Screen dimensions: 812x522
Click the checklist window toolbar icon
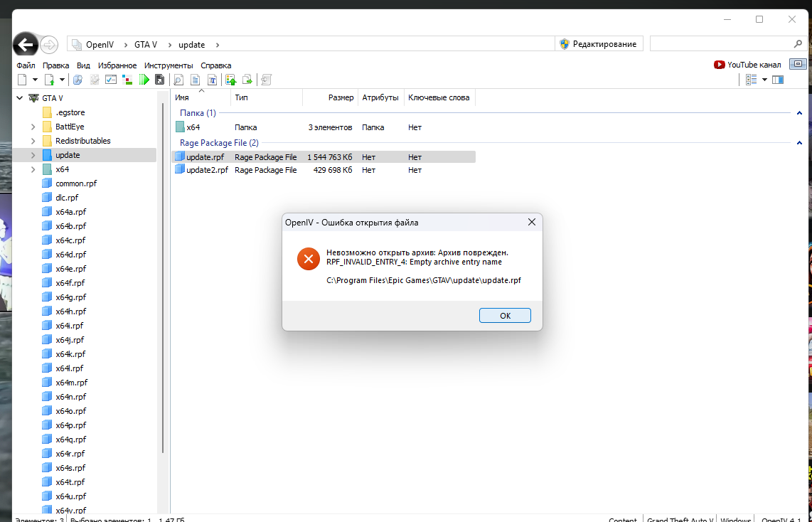coord(111,80)
